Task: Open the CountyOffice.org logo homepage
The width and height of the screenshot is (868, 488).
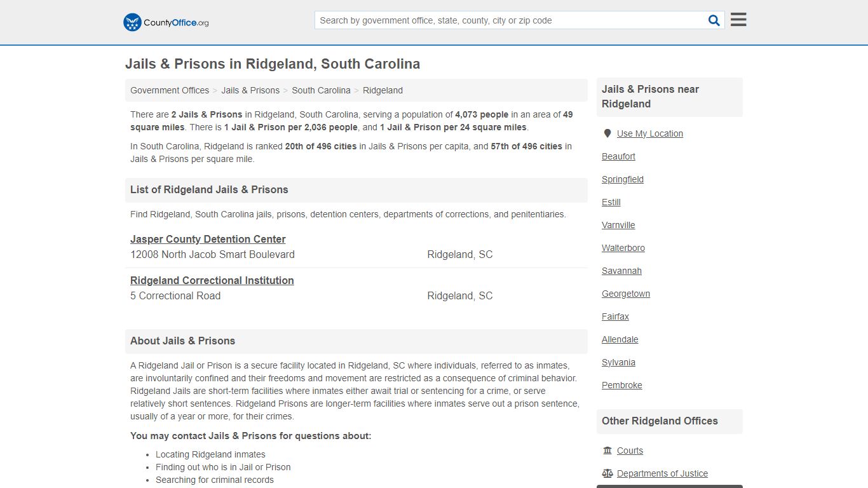Action: (x=166, y=22)
